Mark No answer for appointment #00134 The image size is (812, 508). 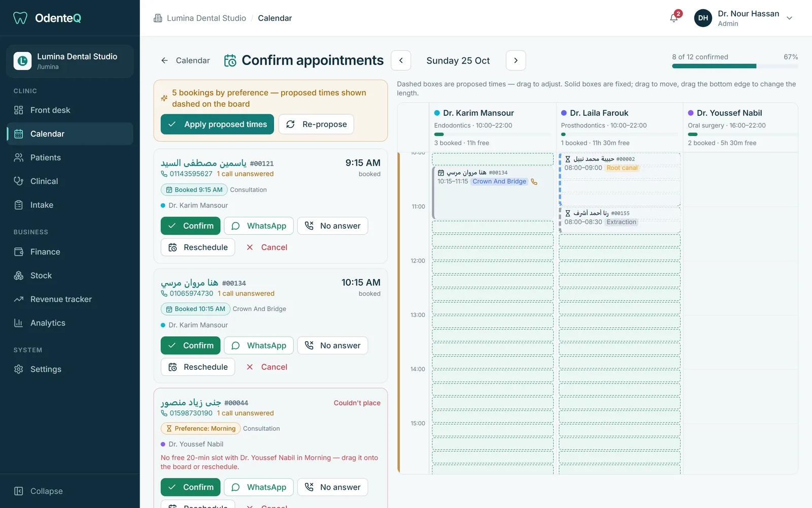coord(332,345)
